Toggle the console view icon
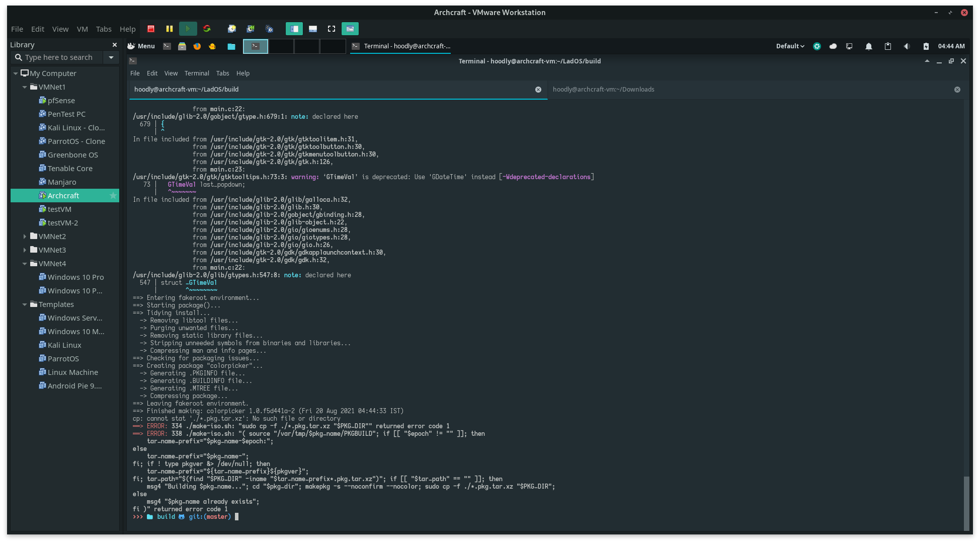The height and width of the screenshot is (543, 980). 350,29
